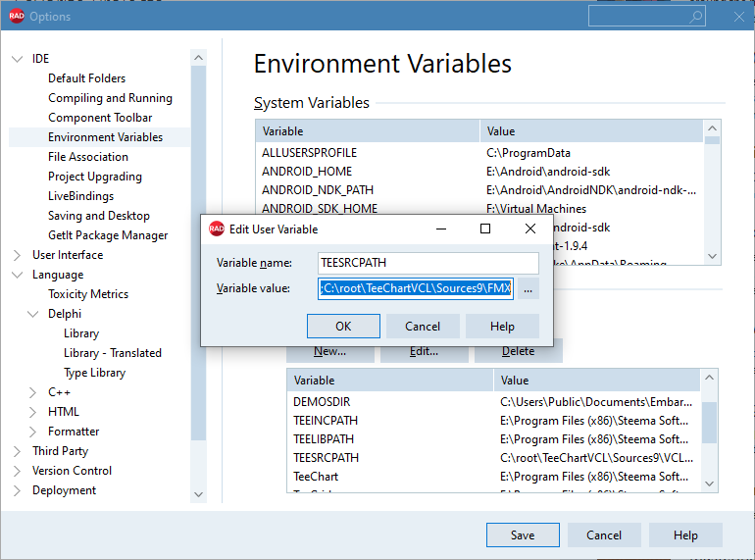Click the RAD logo in Options title bar

[17, 16]
